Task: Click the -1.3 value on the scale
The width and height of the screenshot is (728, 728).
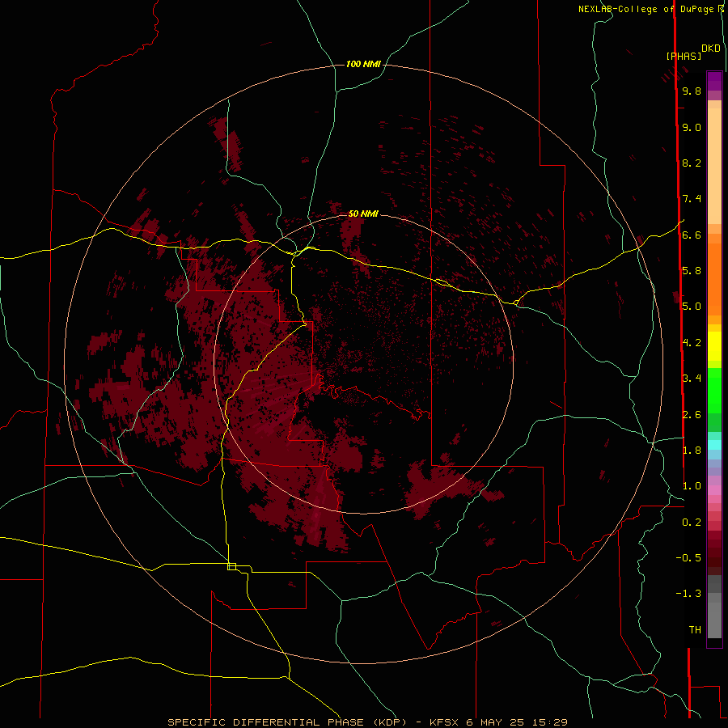Action: tap(688, 594)
